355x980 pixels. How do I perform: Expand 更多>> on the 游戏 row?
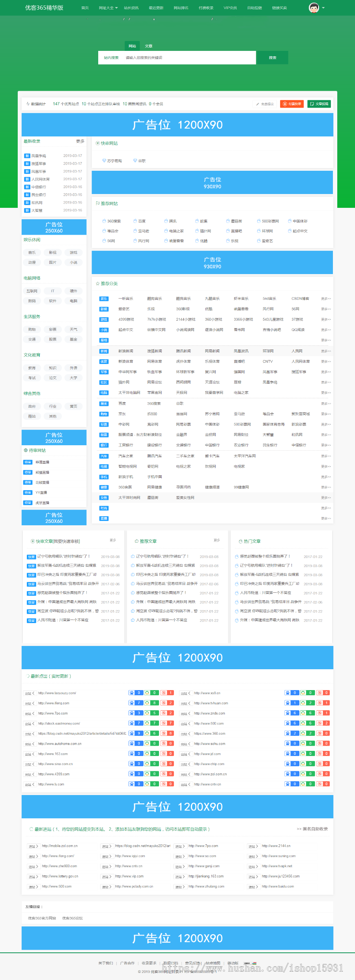click(x=326, y=319)
